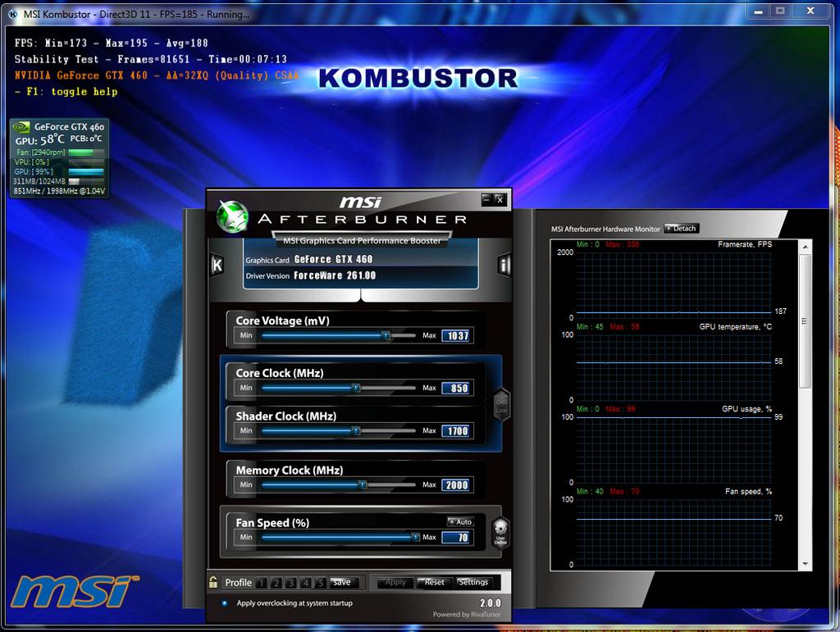Click the Fan speed graph
The height and width of the screenshot is (632, 840).
(673, 532)
